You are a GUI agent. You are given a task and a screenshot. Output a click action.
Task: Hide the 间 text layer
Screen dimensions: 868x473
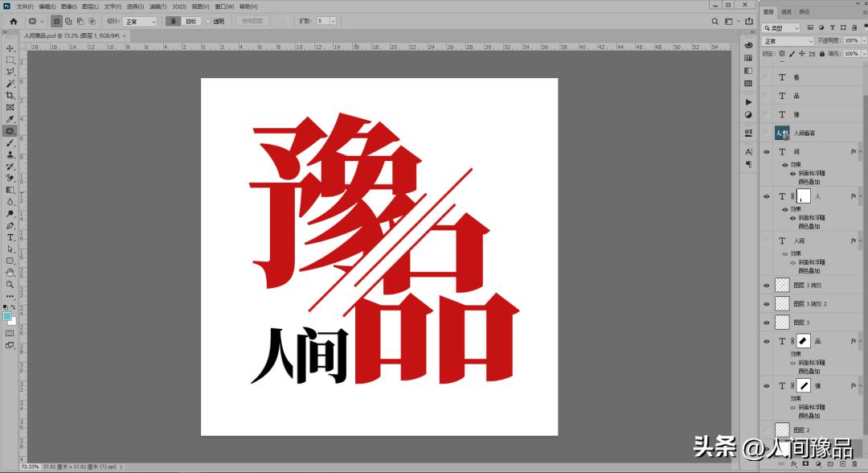766,151
